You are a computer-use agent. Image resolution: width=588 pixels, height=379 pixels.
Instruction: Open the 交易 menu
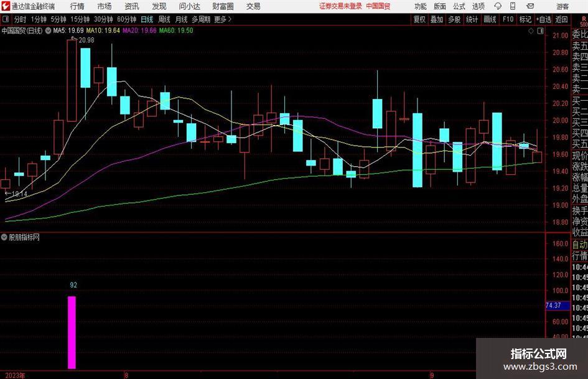pos(253,6)
